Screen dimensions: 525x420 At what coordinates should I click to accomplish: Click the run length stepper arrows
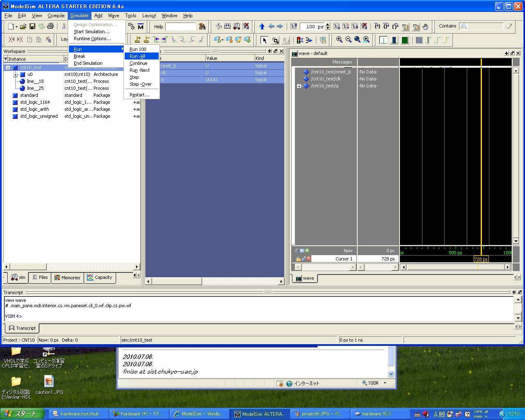coord(327,27)
